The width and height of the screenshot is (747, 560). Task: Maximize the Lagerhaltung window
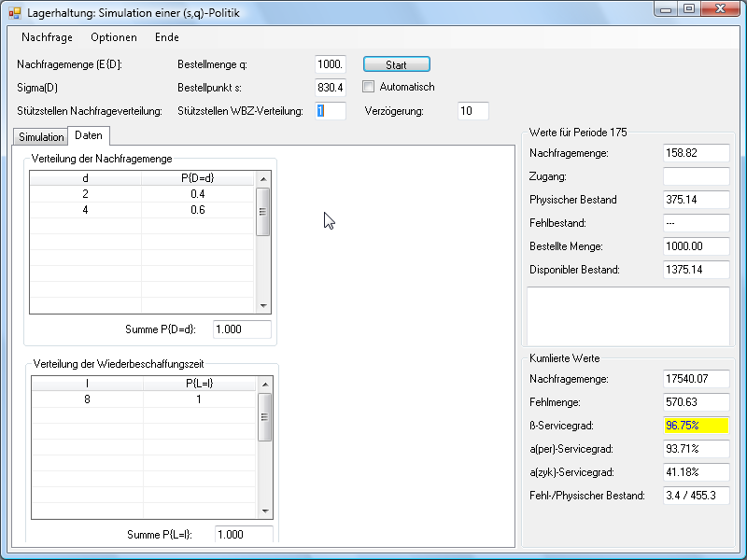pyautogui.click(x=689, y=9)
